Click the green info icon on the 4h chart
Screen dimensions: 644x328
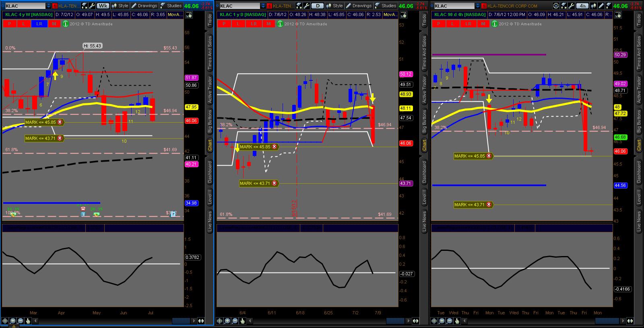(495, 24)
